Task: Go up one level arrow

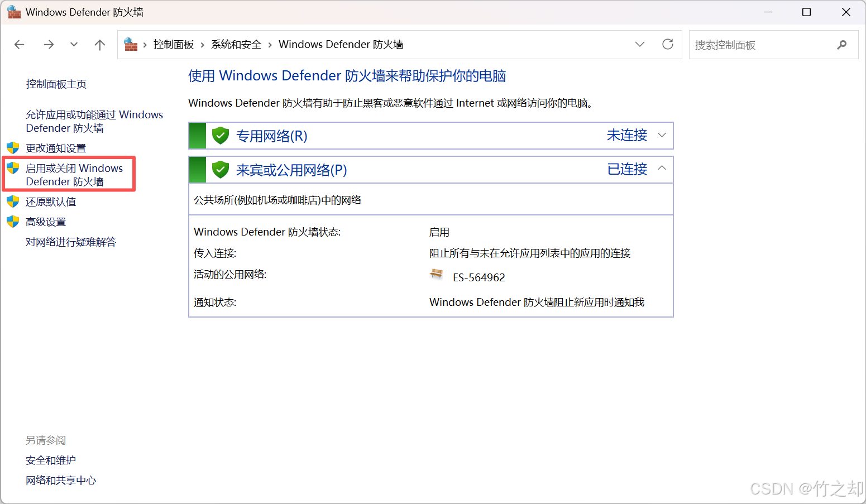Action: 100,45
